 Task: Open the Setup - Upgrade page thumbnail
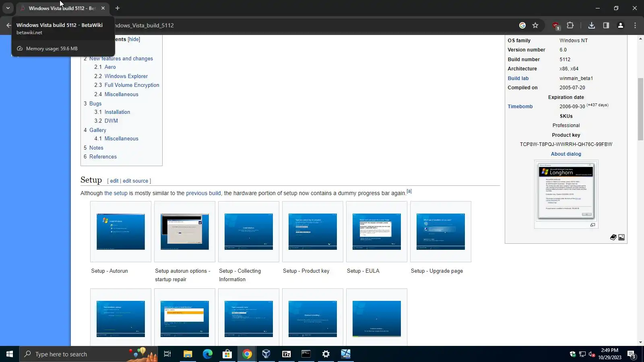pos(441,232)
